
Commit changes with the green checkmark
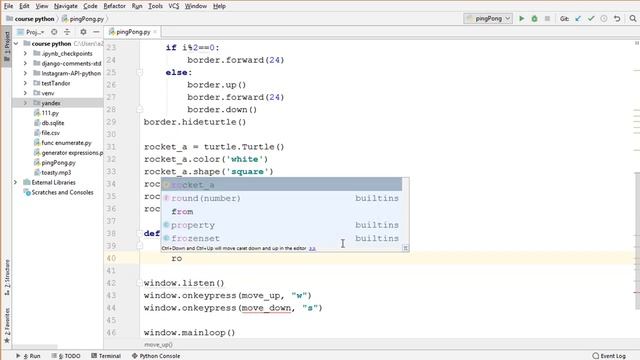coord(591,18)
